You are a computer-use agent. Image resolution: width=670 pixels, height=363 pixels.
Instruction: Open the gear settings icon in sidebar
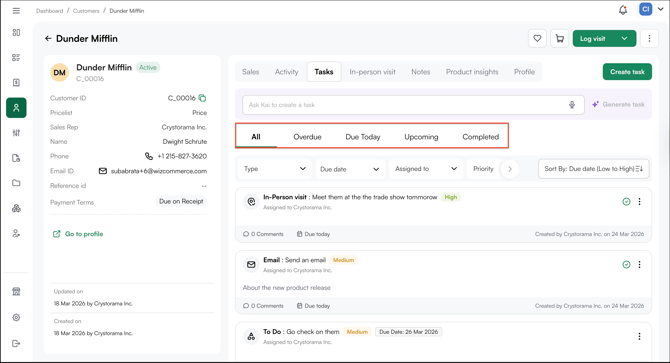point(16,317)
